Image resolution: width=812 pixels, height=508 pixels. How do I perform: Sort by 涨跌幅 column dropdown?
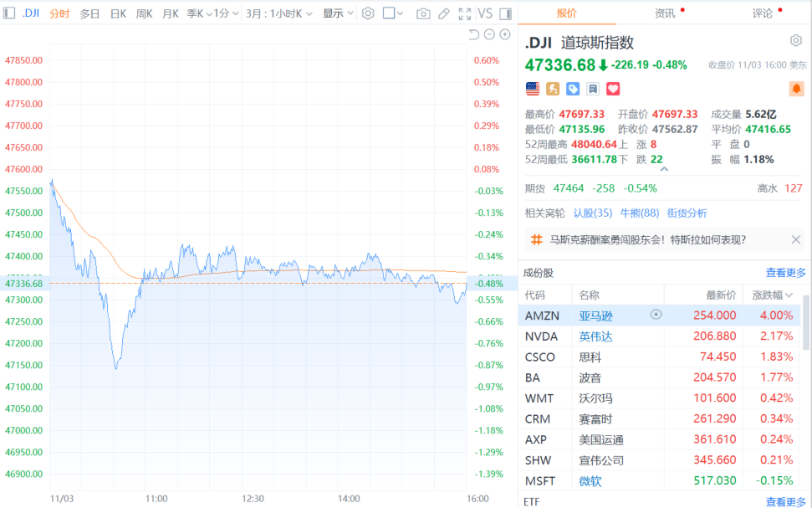coord(772,295)
